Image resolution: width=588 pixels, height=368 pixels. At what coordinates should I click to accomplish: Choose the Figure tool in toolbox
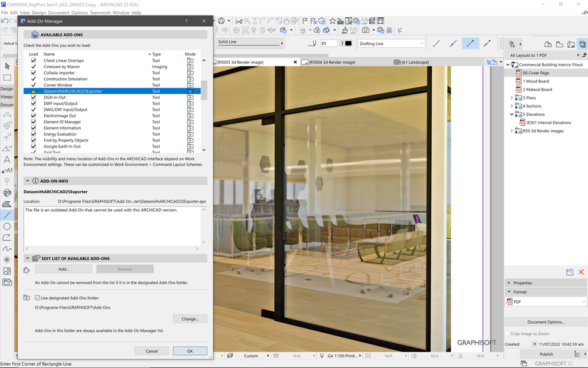7,271
